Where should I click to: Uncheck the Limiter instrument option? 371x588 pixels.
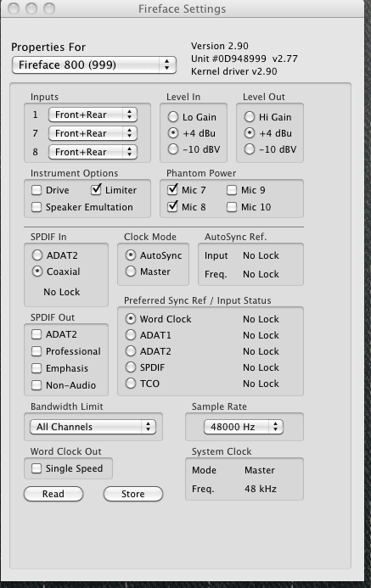pyautogui.click(x=96, y=190)
